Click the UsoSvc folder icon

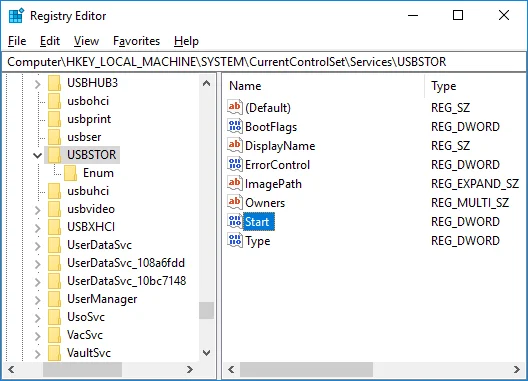[54, 317]
